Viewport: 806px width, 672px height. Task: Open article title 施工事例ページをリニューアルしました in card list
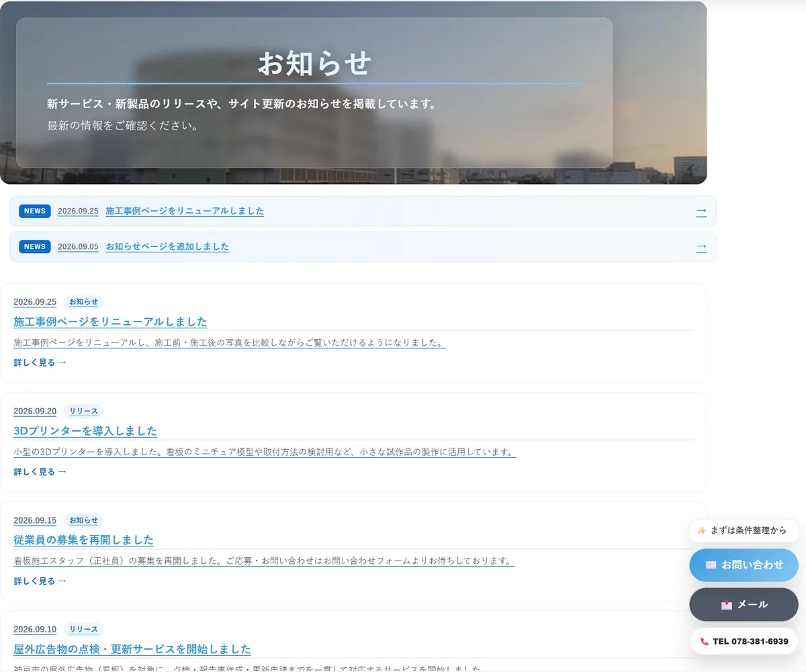[110, 322]
